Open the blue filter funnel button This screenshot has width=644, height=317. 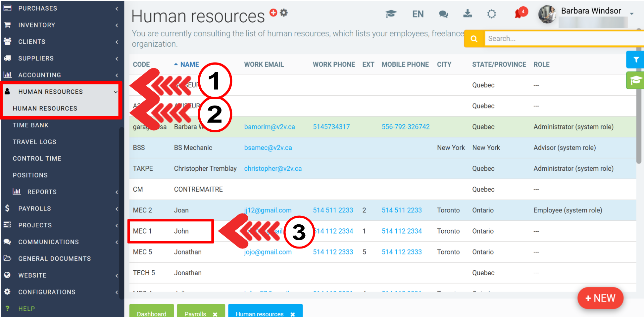(636, 60)
